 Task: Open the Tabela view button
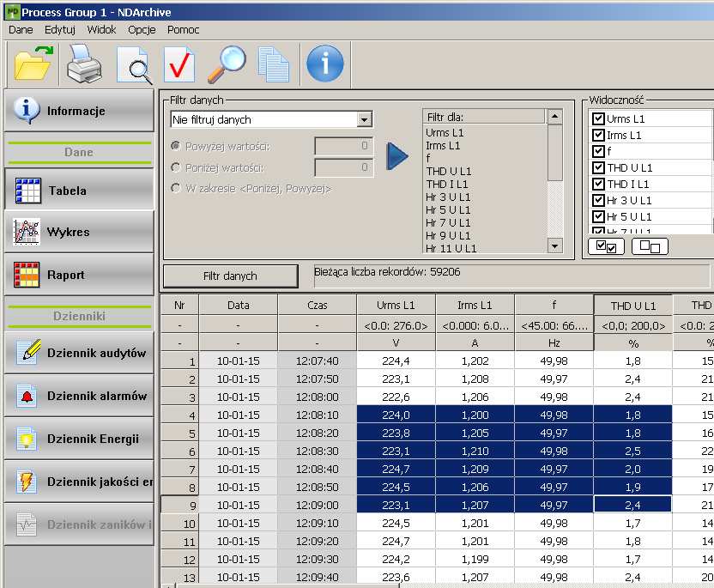point(79,190)
